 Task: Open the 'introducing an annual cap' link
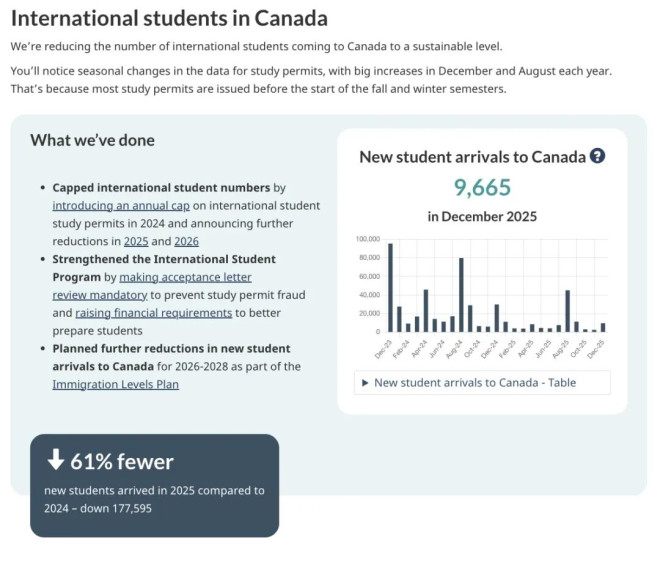click(x=118, y=205)
